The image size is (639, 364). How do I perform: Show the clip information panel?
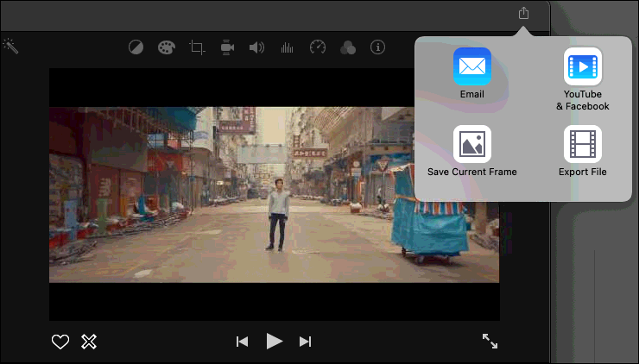pyautogui.click(x=377, y=47)
